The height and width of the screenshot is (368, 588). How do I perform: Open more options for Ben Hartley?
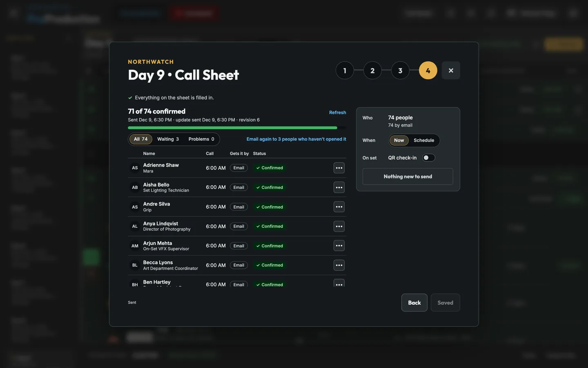click(x=339, y=283)
